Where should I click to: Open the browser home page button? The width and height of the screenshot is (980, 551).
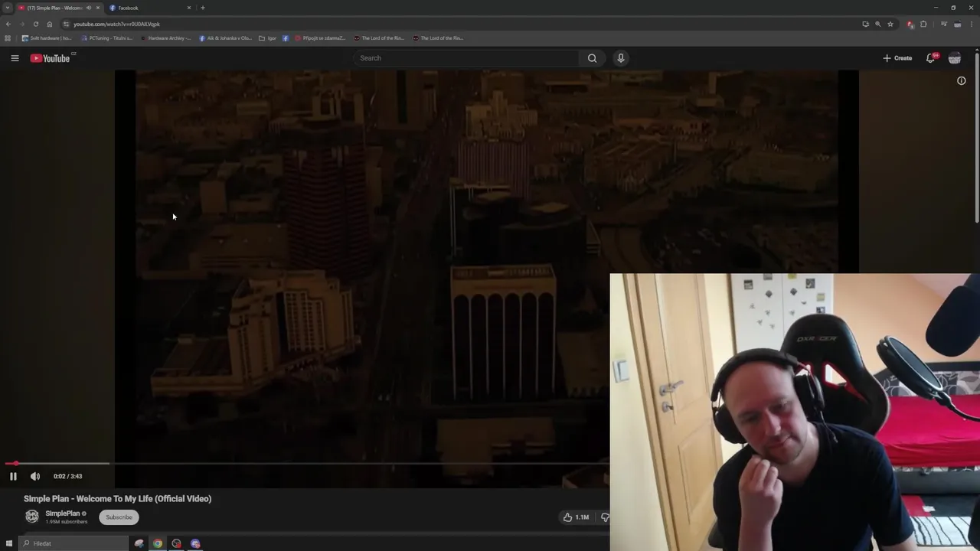click(x=50, y=24)
